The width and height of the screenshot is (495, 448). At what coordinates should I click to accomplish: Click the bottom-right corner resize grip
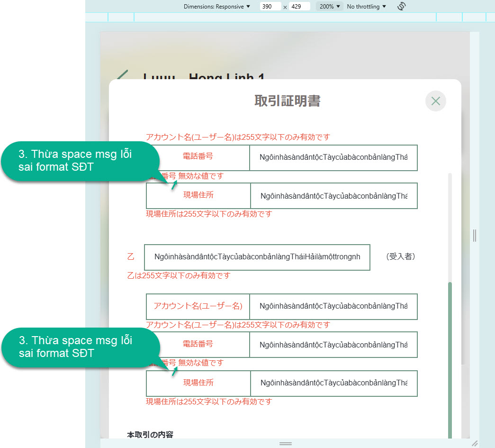point(475,443)
